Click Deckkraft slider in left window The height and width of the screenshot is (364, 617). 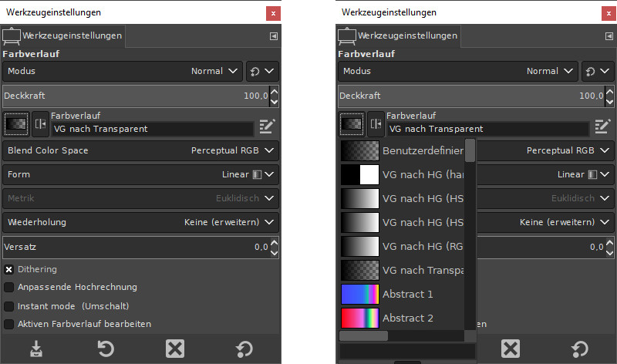[137, 96]
